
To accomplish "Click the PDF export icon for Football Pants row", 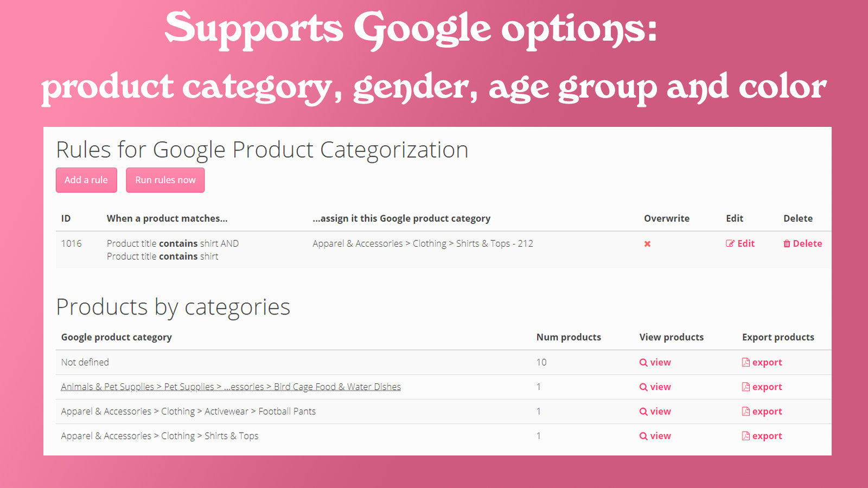I will pos(746,411).
